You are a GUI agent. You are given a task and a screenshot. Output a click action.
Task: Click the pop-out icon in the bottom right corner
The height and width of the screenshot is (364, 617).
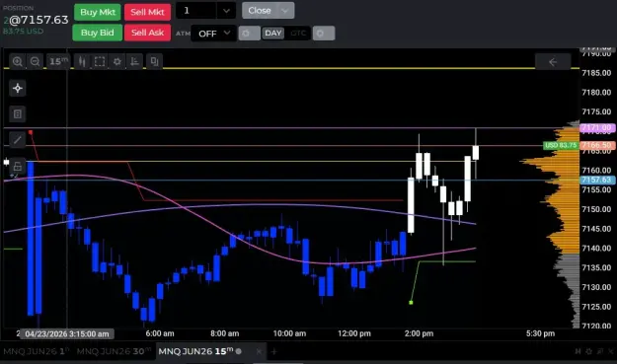pos(600,351)
